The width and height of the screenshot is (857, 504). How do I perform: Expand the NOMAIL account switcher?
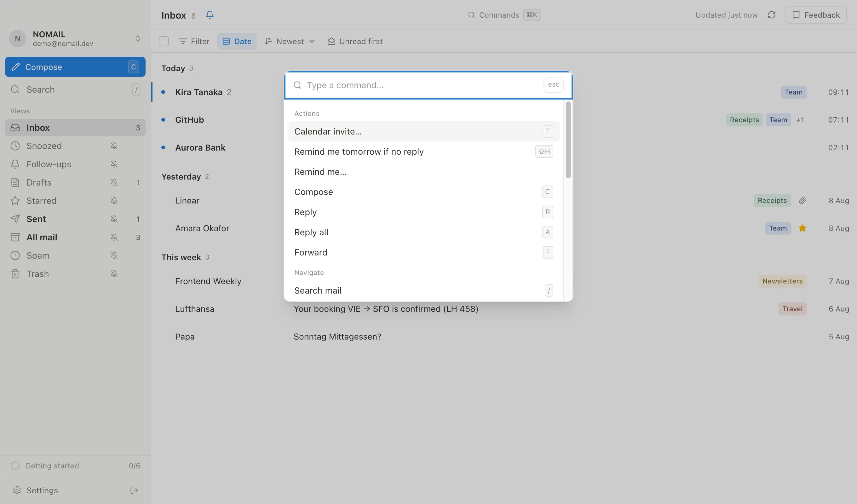(x=75, y=38)
